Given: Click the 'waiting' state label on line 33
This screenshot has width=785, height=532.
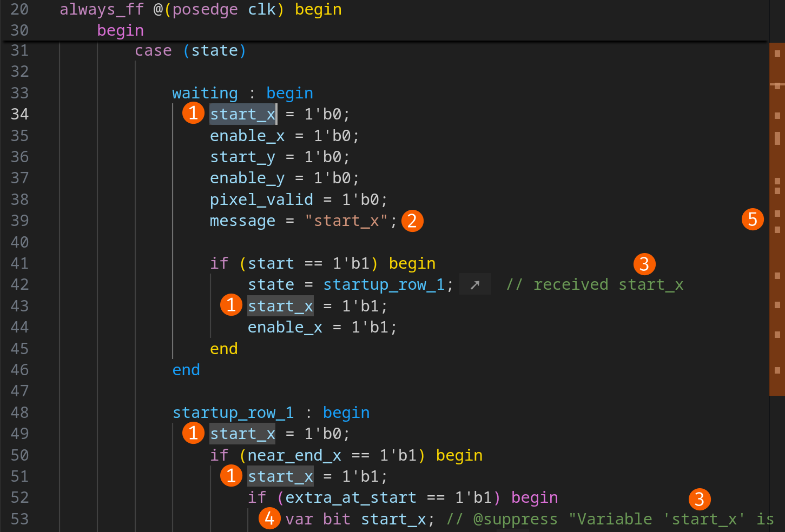Looking at the screenshot, I should pos(205,94).
